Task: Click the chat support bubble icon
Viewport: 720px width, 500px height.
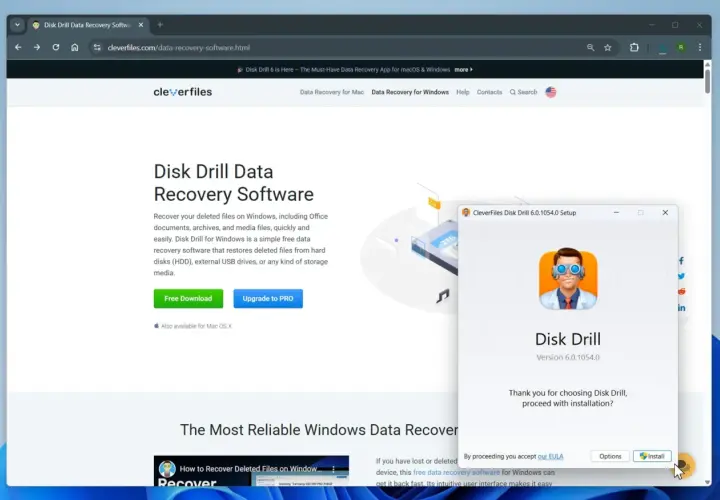Action: 685,466
